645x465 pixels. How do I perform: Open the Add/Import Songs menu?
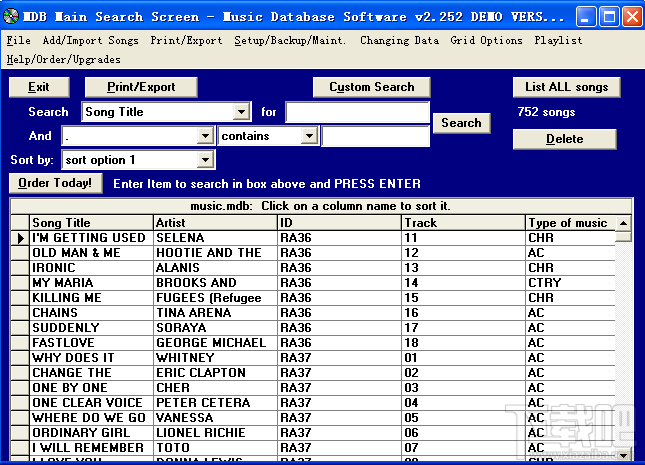click(90, 40)
